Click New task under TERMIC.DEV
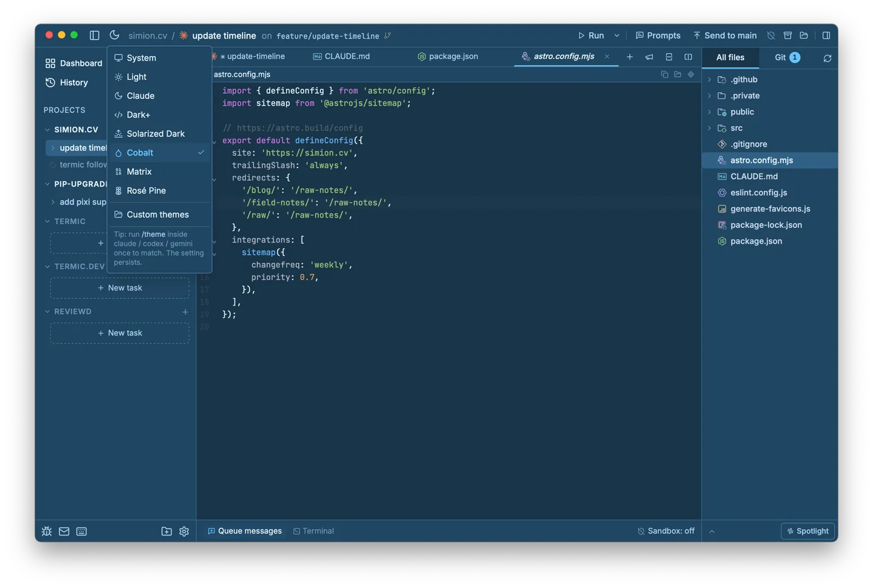873x588 pixels. tap(120, 288)
